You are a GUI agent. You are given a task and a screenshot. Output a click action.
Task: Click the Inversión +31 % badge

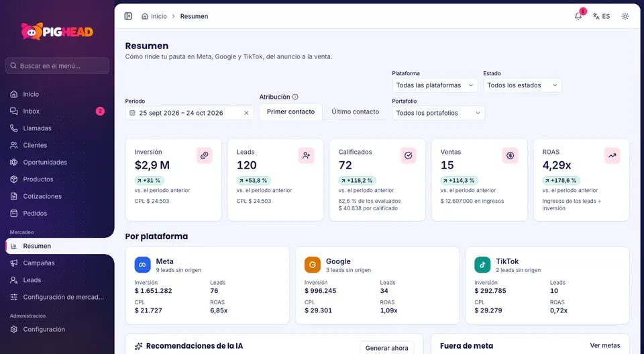149,181
